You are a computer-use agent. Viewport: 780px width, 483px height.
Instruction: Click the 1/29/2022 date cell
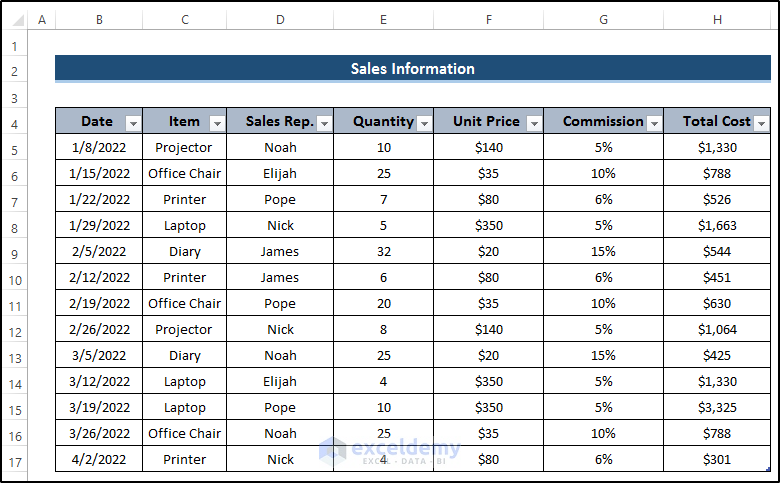pos(99,225)
